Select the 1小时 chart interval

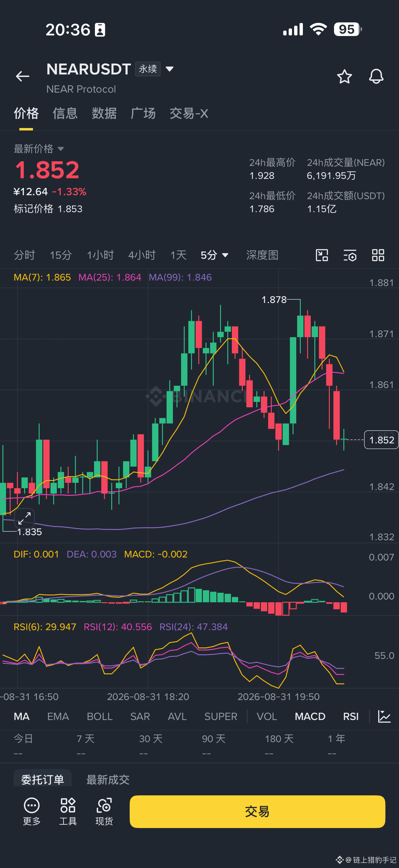tap(100, 255)
